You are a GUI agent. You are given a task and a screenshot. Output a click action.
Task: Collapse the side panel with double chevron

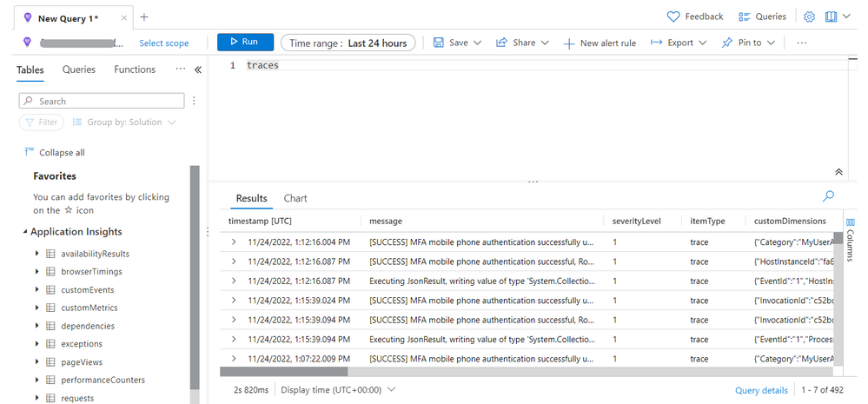(197, 70)
